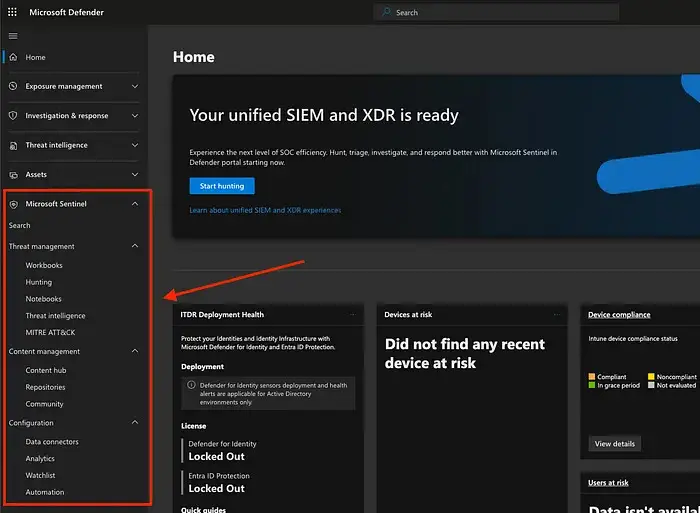Open the Users at risk card link
This screenshot has height=513, width=700.
click(608, 483)
